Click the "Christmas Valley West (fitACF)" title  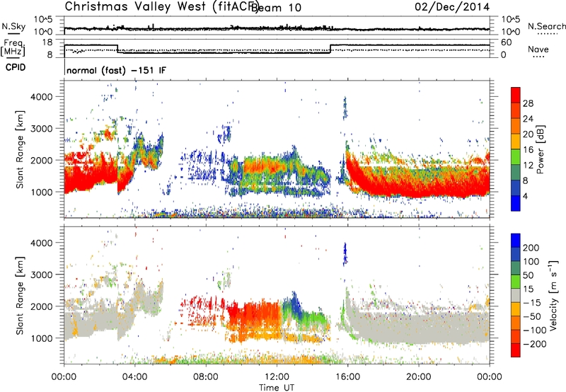click(161, 6)
